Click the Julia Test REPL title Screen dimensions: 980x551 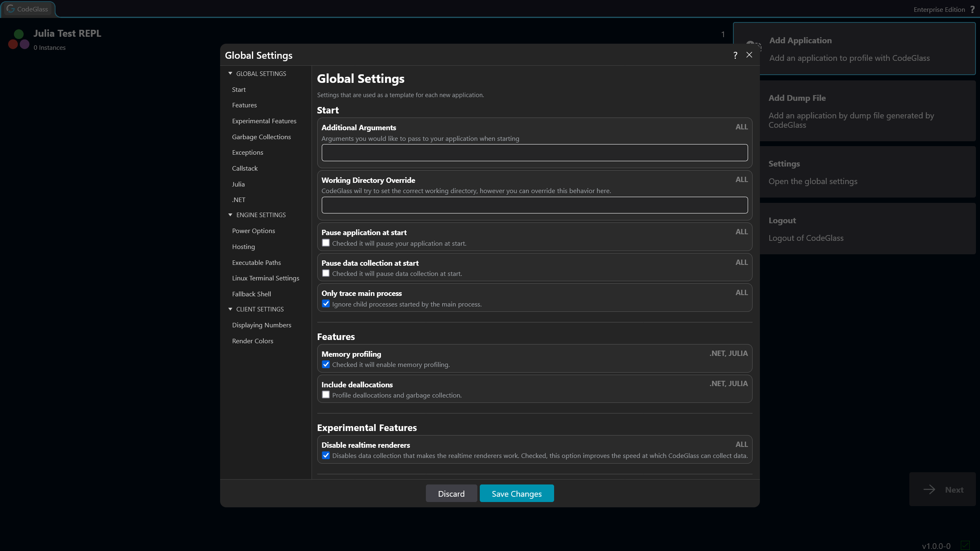click(x=67, y=33)
